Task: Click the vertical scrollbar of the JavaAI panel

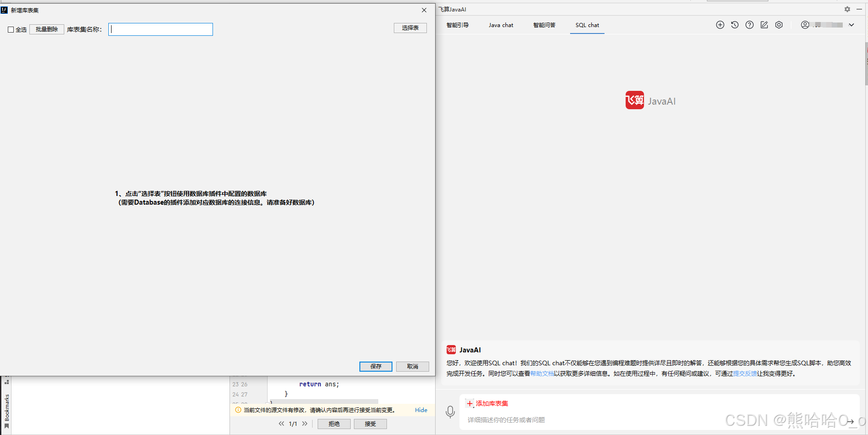Action: (x=866, y=64)
